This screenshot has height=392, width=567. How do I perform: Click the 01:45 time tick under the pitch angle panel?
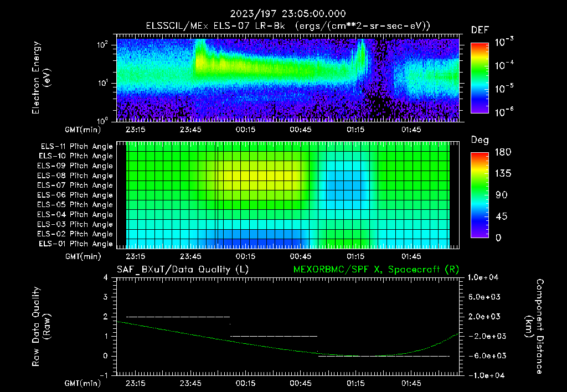411,256
